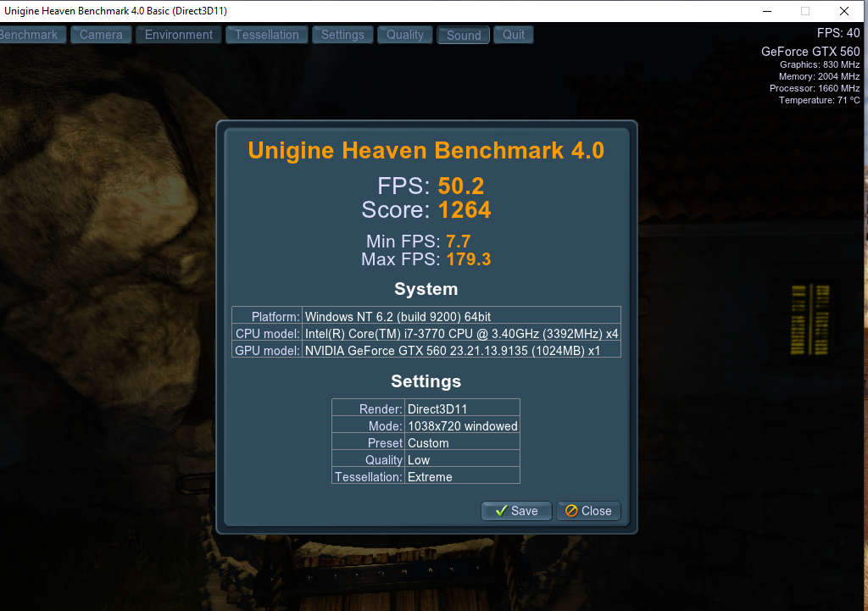Save the benchmark results

[x=516, y=510]
